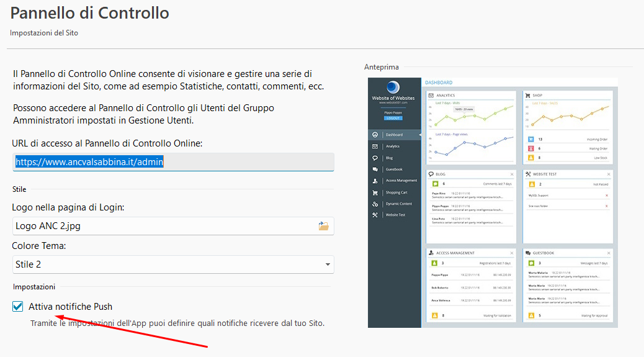The width and height of the screenshot is (644, 357).
Task: Click Access Management user icon in sidebar
Action: coord(375,181)
